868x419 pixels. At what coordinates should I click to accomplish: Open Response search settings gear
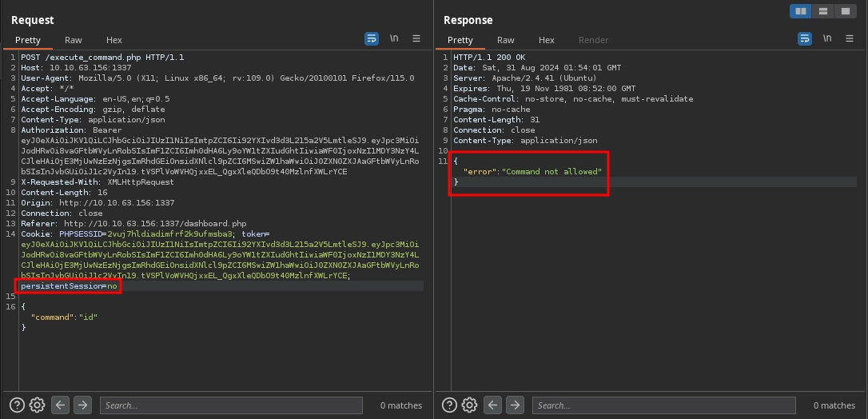coord(470,405)
